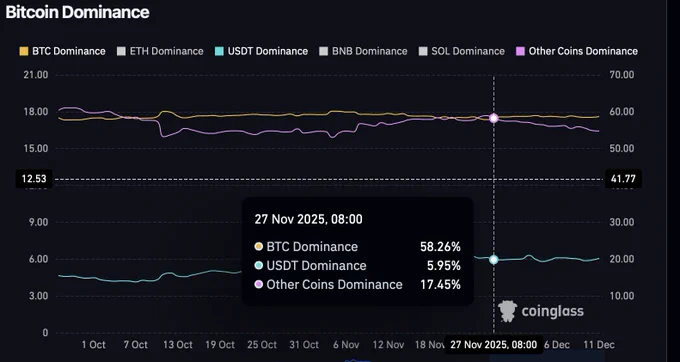Screen dimensions: 680x362
Task: Click the grey BNB Dominance legend square
Action: [324, 51]
